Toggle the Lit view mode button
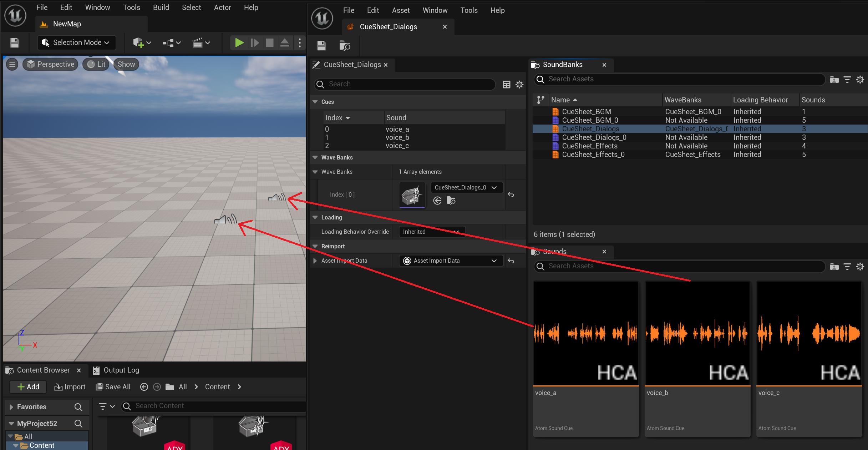Screen dimensions: 868x450 [x=96, y=64]
